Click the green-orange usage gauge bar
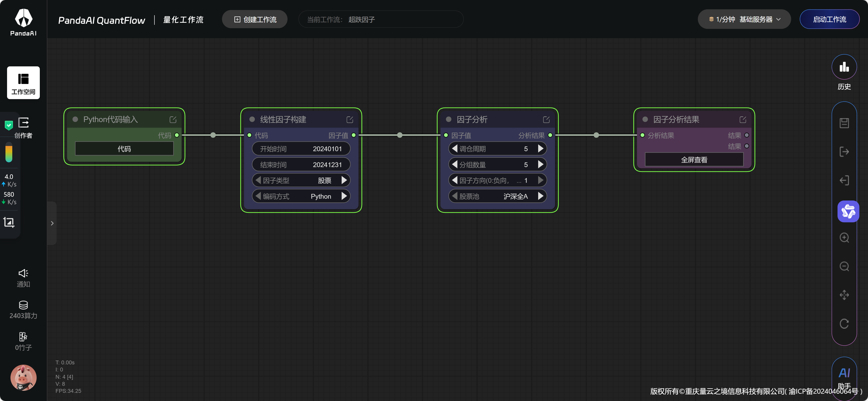The image size is (868, 401). pos(9,153)
